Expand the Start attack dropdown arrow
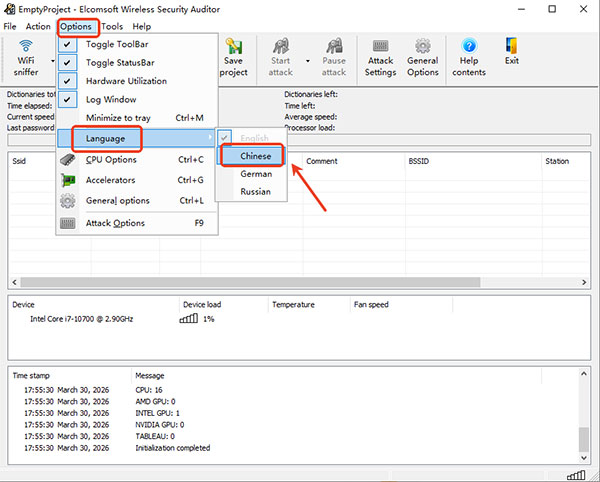600x482 pixels. [308, 61]
